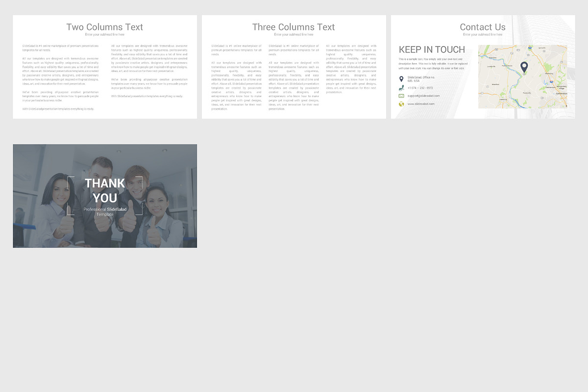Click the 'Two Columns Text' slide title
Viewport: 588px width, 392px height.
click(105, 27)
